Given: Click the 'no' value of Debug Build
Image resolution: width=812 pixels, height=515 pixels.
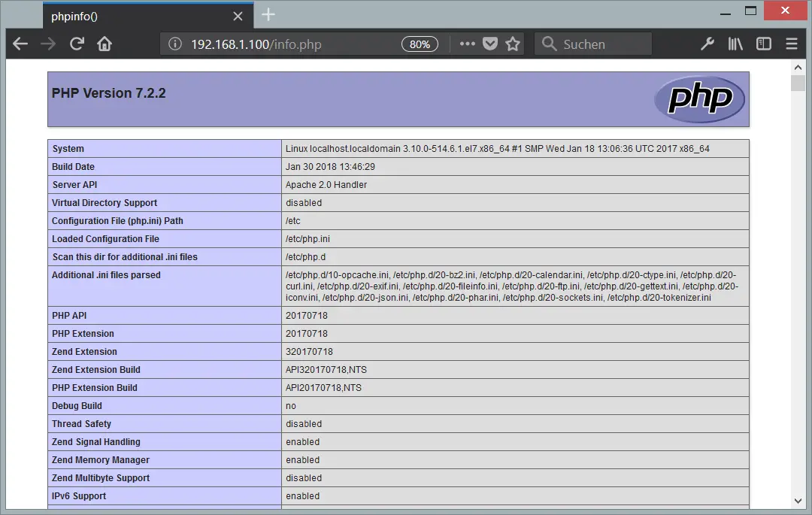Looking at the screenshot, I should click(x=291, y=406).
